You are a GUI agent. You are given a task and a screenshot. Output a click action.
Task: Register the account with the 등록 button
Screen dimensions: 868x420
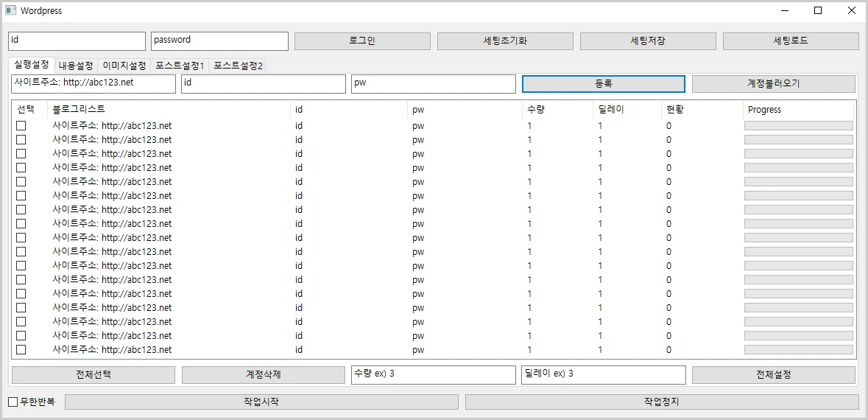pos(604,84)
